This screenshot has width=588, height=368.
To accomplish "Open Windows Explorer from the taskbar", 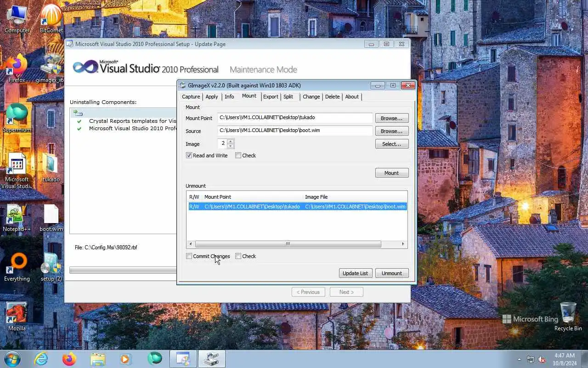I will [98, 359].
